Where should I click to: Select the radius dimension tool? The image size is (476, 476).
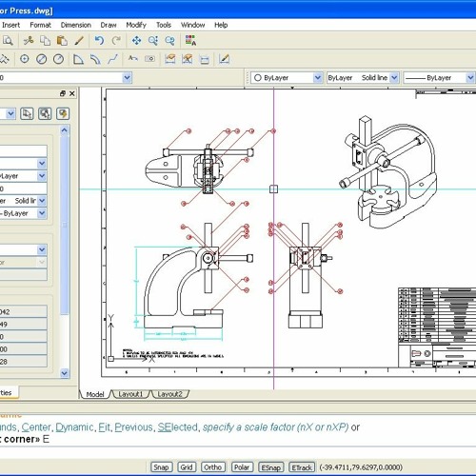click(58, 59)
